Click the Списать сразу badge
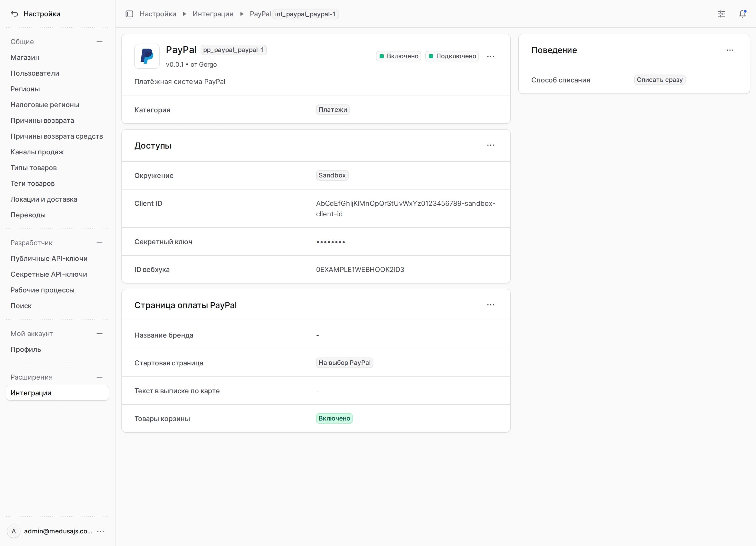This screenshot has width=756, height=546. [660, 80]
